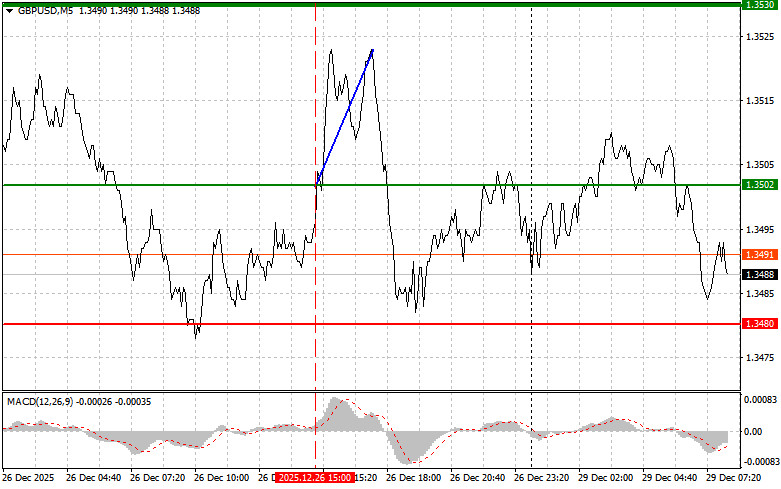Select the 1.3515 price scale value
Viewport: 781px width, 489px height.
[760, 101]
